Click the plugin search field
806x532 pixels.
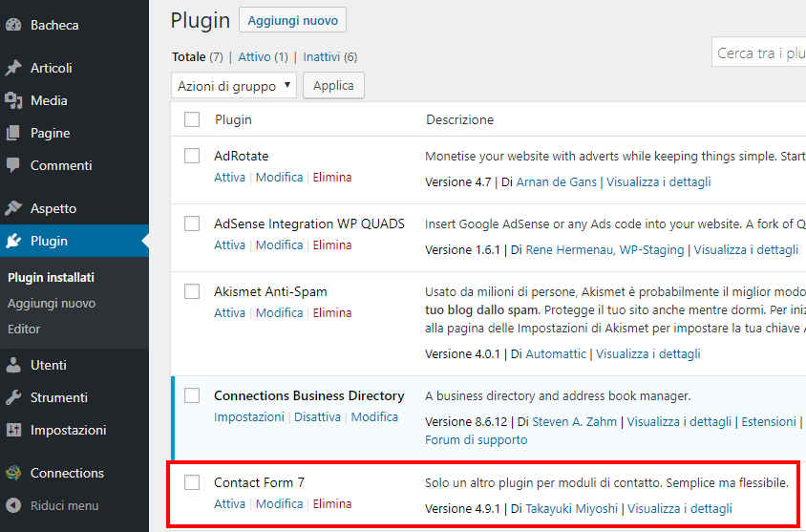tap(759, 53)
